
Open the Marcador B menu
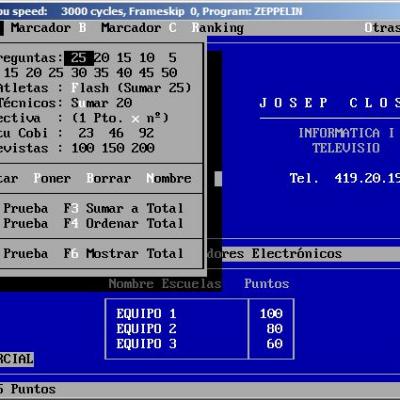(x=48, y=28)
